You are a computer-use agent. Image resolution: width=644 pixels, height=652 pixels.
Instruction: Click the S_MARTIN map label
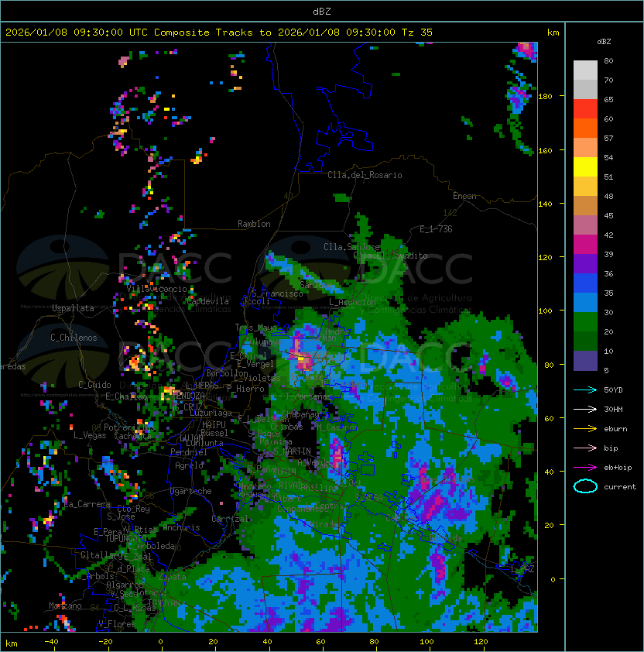(x=292, y=451)
